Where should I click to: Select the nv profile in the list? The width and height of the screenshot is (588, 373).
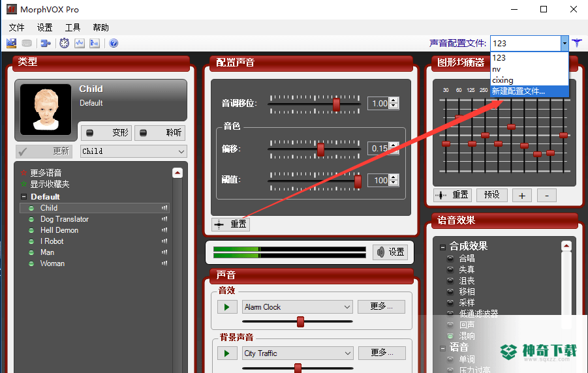point(529,69)
